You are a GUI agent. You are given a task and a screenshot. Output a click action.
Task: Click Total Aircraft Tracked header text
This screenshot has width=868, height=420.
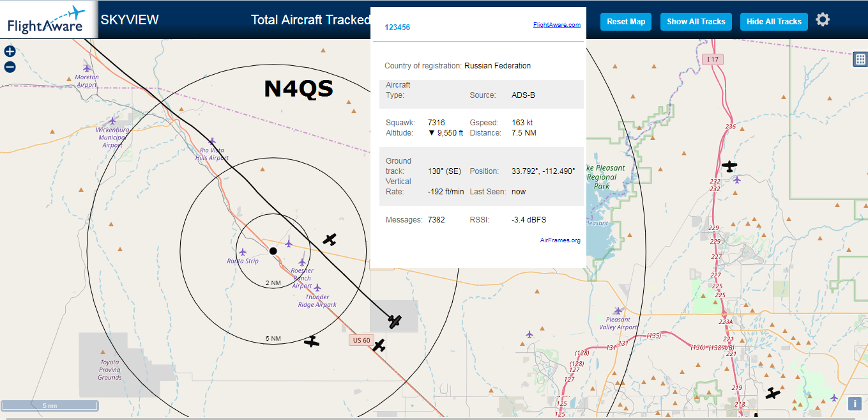coord(310,20)
